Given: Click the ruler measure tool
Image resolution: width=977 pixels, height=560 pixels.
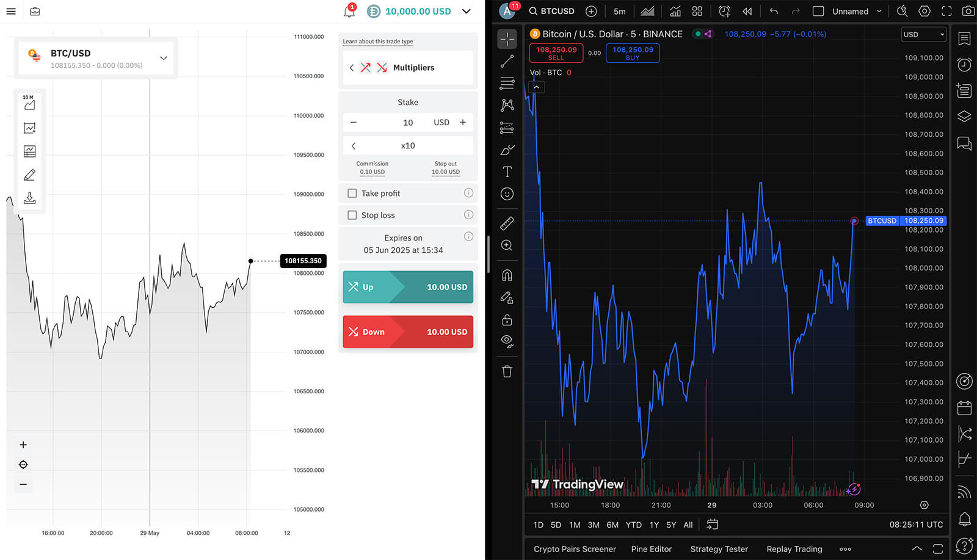Looking at the screenshot, I should tap(507, 224).
